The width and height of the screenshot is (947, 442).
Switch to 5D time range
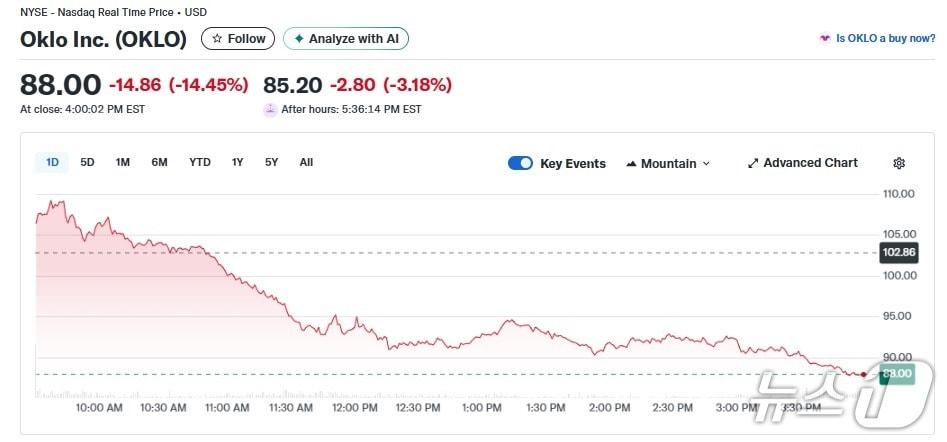coord(87,162)
